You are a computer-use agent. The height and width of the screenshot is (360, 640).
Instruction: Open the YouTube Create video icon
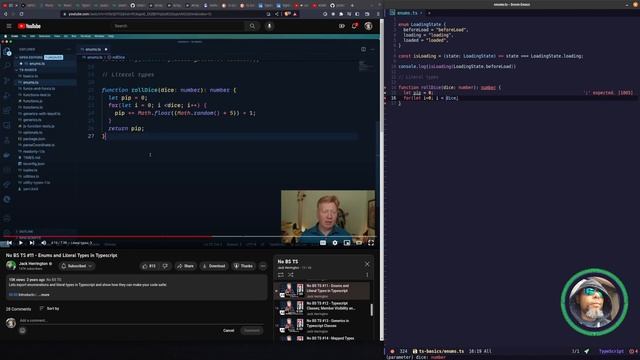pos(342,26)
